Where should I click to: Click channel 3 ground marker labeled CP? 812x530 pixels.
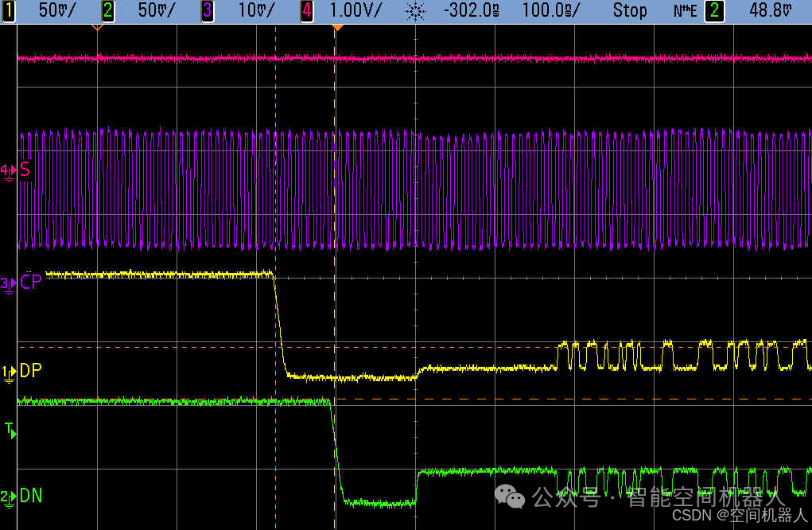pos(8,286)
